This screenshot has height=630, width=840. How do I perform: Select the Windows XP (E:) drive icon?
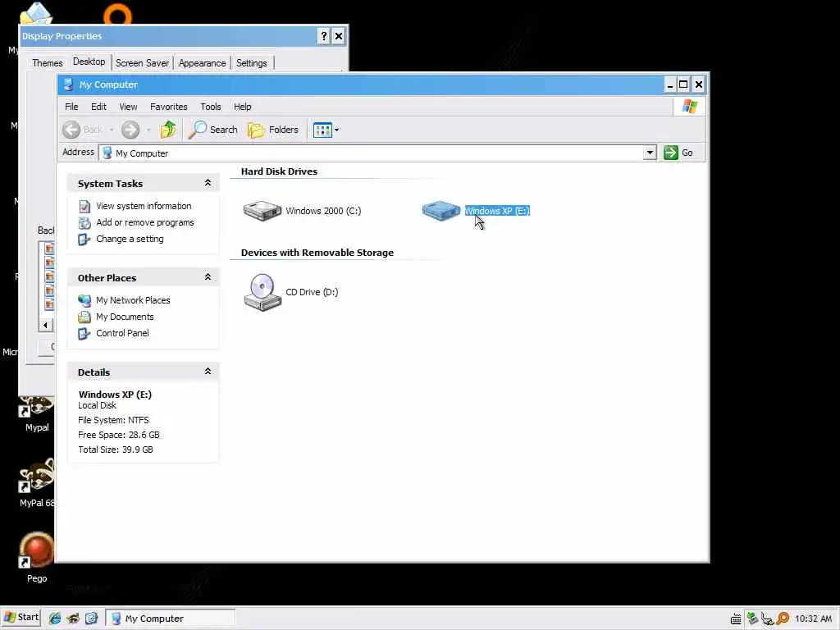[441, 211]
